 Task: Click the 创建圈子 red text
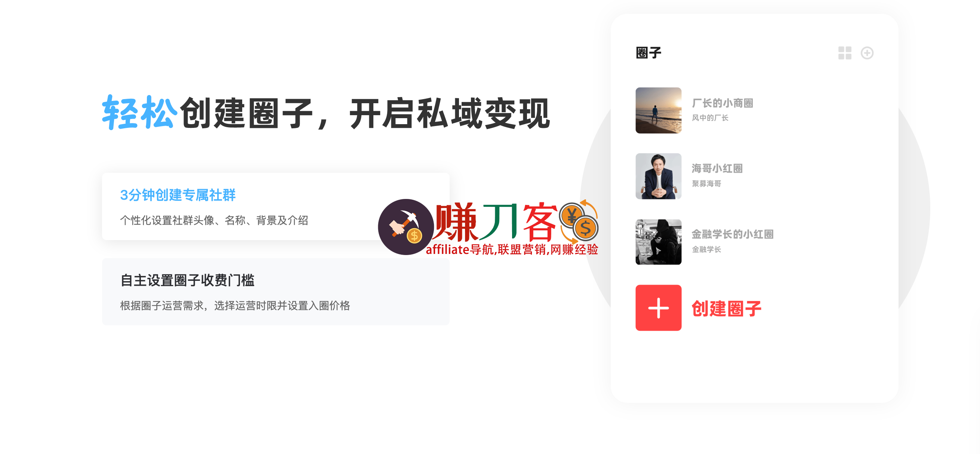726,308
